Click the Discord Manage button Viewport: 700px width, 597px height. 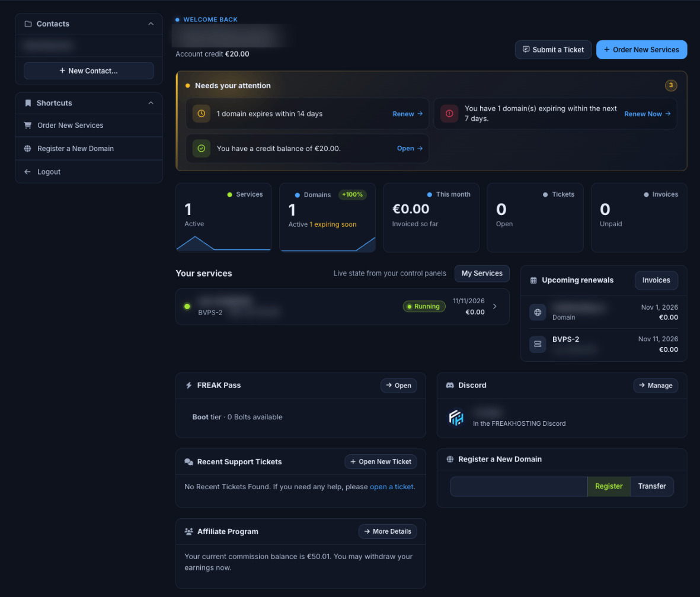click(656, 386)
